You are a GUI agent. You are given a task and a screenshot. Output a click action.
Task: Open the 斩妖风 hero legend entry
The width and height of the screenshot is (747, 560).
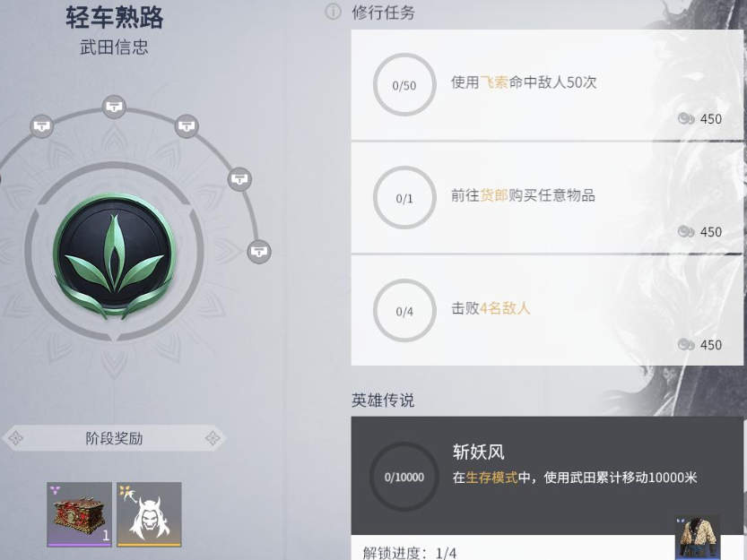coord(547,476)
